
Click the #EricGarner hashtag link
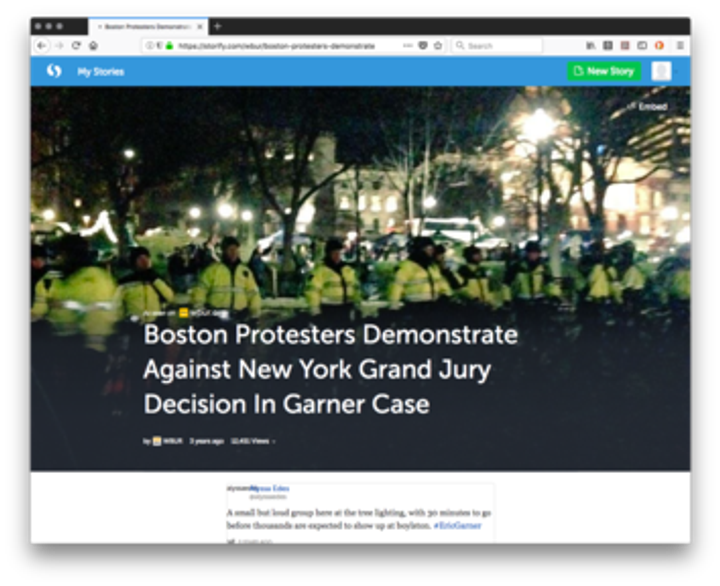(457, 525)
